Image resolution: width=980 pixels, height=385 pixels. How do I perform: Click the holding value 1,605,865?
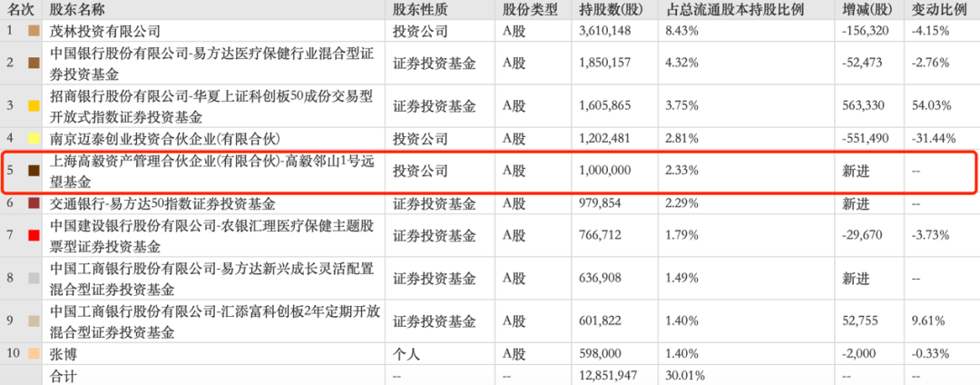(605, 105)
